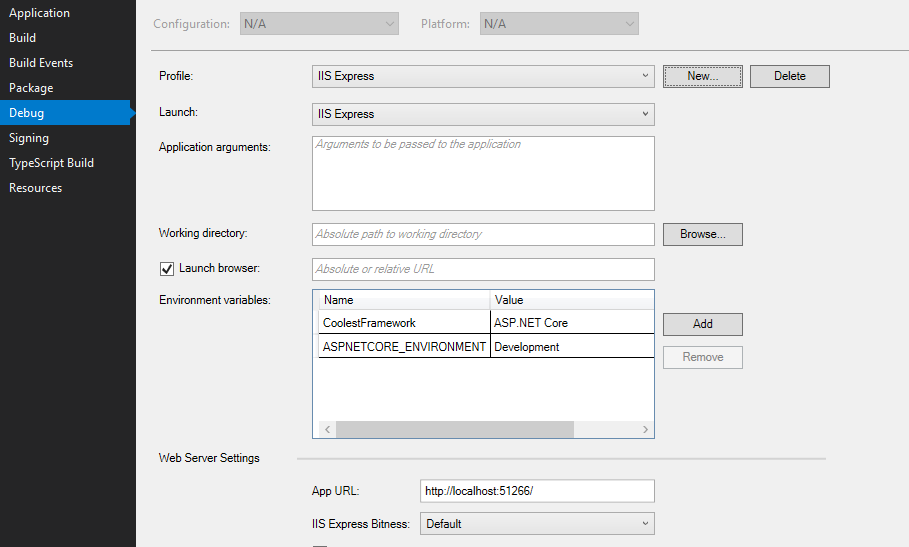Open the Build Events page
This screenshot has width=909, height=547.
point(41,63)
